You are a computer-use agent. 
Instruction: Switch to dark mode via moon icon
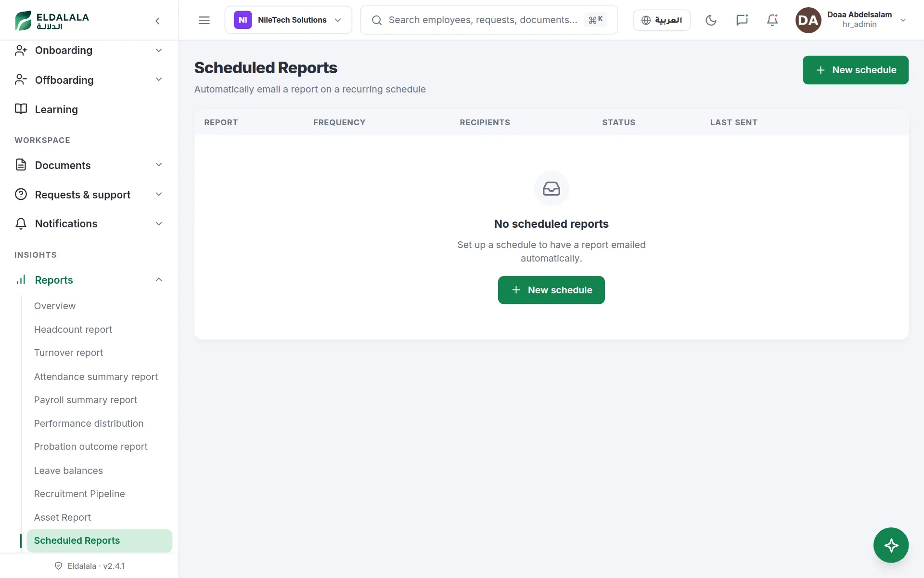tap(711, 20)
